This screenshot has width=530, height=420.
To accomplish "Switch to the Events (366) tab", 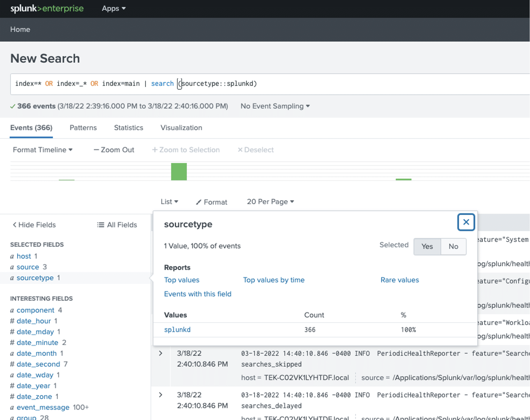I will coord(31,128).
